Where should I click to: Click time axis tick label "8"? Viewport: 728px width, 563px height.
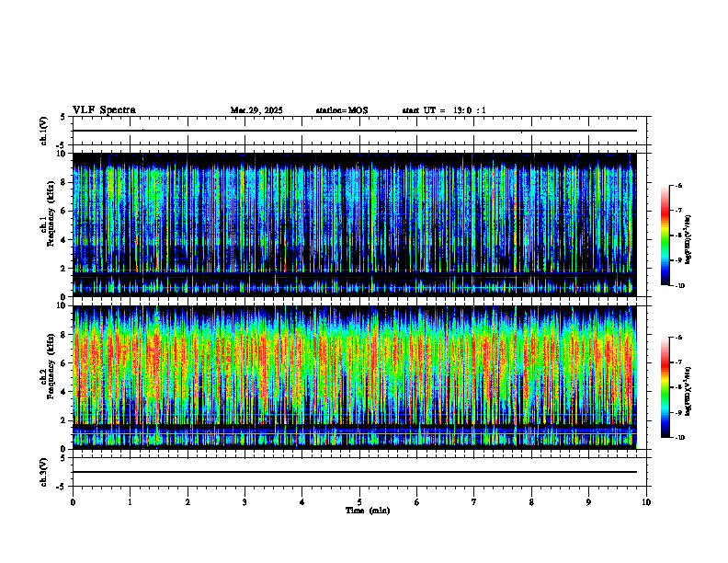531,502
